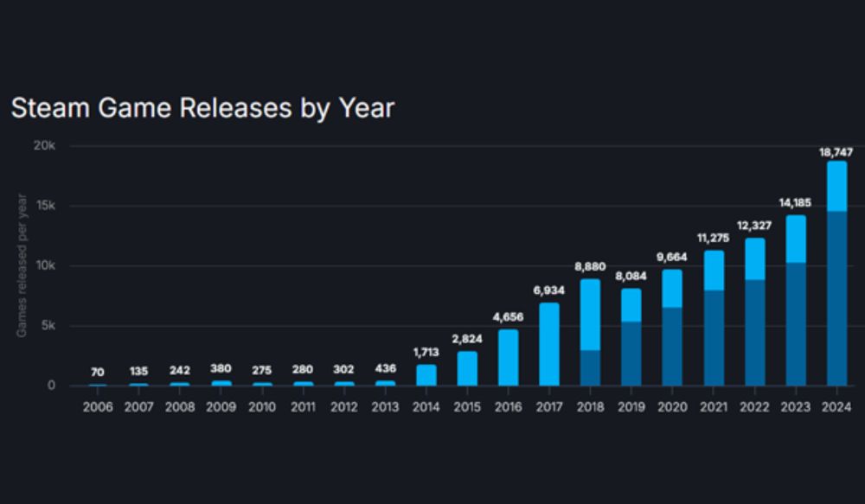865x504 pixels.
Task: Click the 2011 x-axis label
Action: pos(303,407)
